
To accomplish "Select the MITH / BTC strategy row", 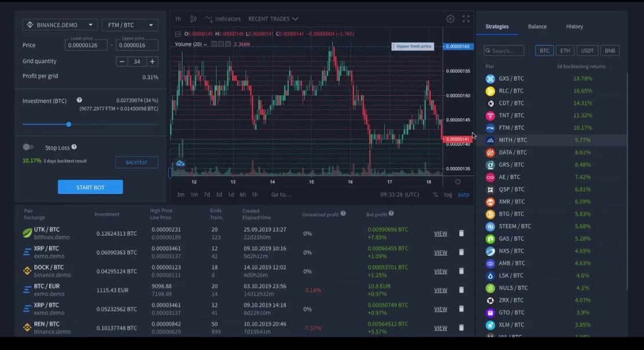I will (x=552, y=140).
